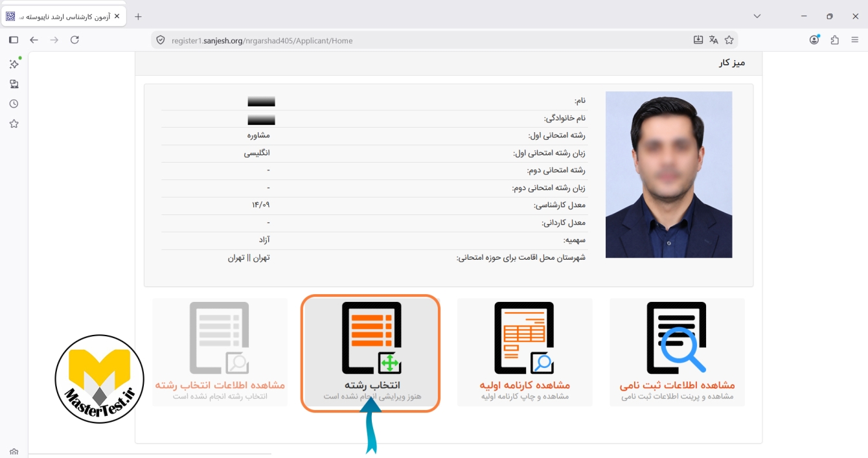Click the label زبان رشته امتحانی دوم
Viewport: 868px width, 458px height.
[x=549, y=188]
